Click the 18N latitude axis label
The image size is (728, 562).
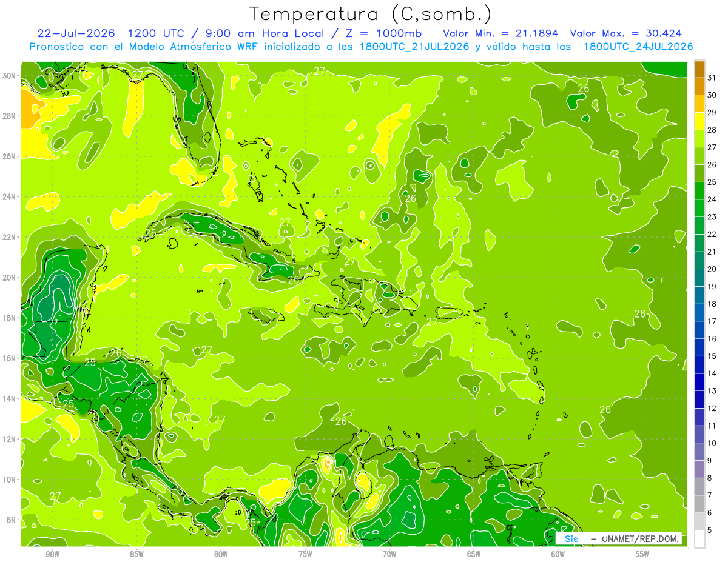[9, 318]
